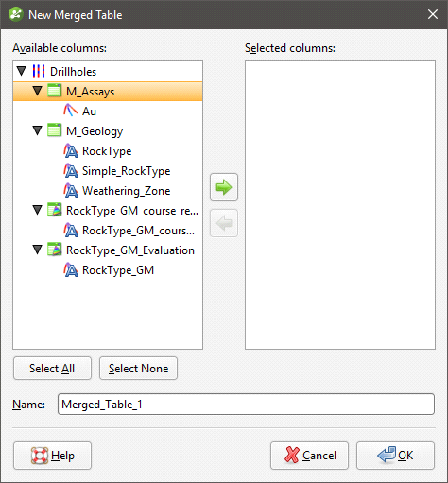This screenshot has width=448, height=483.
Task: Click the M_Assays table icon
Action: click(55, 91)
